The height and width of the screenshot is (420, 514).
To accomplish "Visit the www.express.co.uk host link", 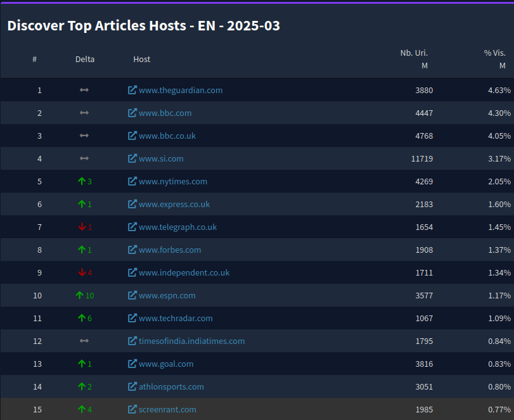I will point(174,204).
